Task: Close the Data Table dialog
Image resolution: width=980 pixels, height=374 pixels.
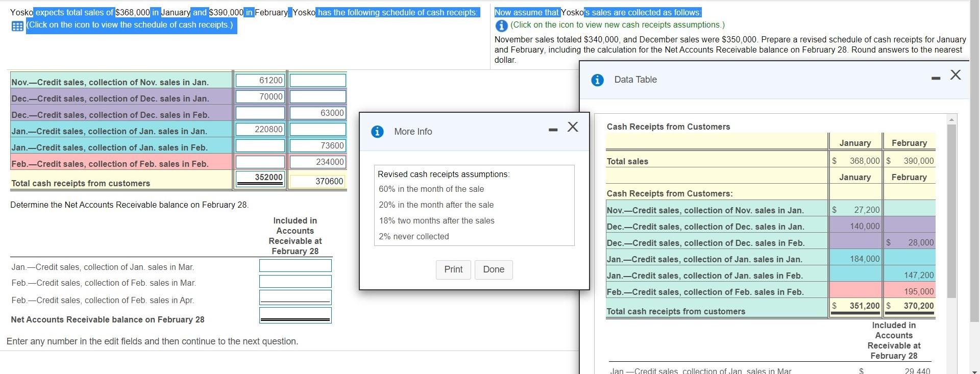Action: [x=955, y=74]
